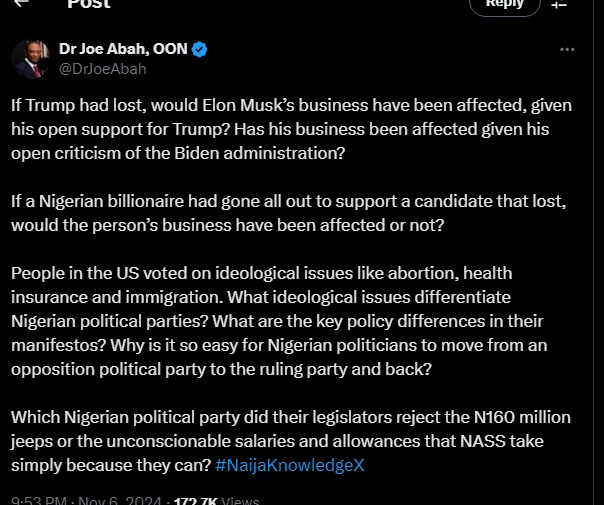Click the back arrow in the header
Screen dimensions: 604x505
[20, 3]
